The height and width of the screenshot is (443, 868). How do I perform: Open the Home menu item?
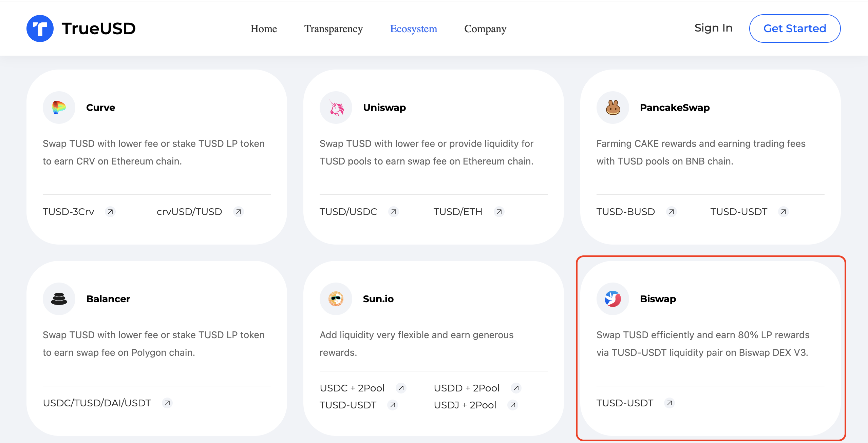(264, 29)
